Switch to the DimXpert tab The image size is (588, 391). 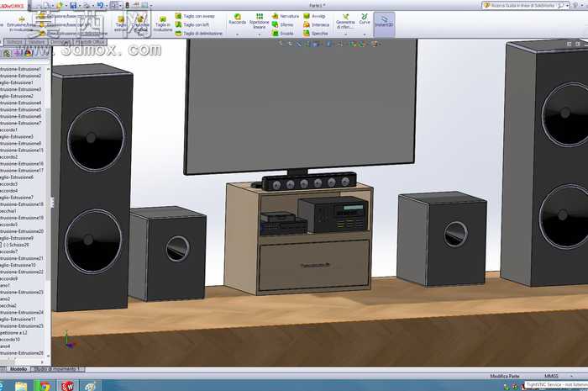tap(60, 42)
